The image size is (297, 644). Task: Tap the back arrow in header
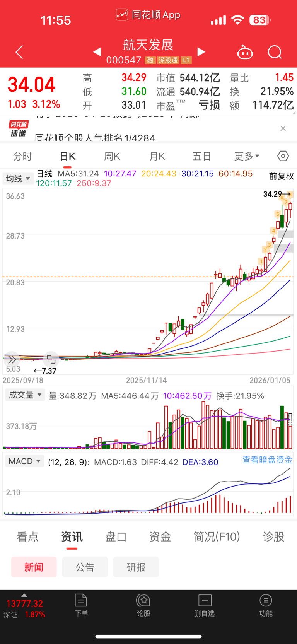pyautogui.click(x=19, y=52)
